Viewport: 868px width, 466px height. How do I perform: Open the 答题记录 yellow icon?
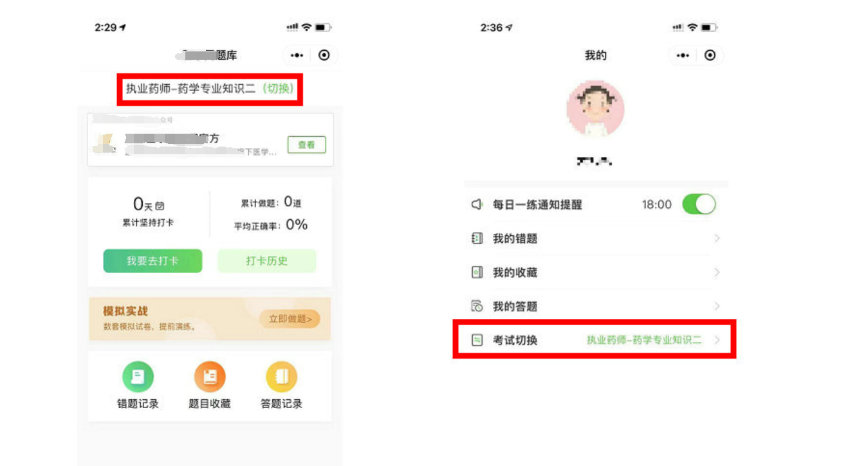(281, 377)
